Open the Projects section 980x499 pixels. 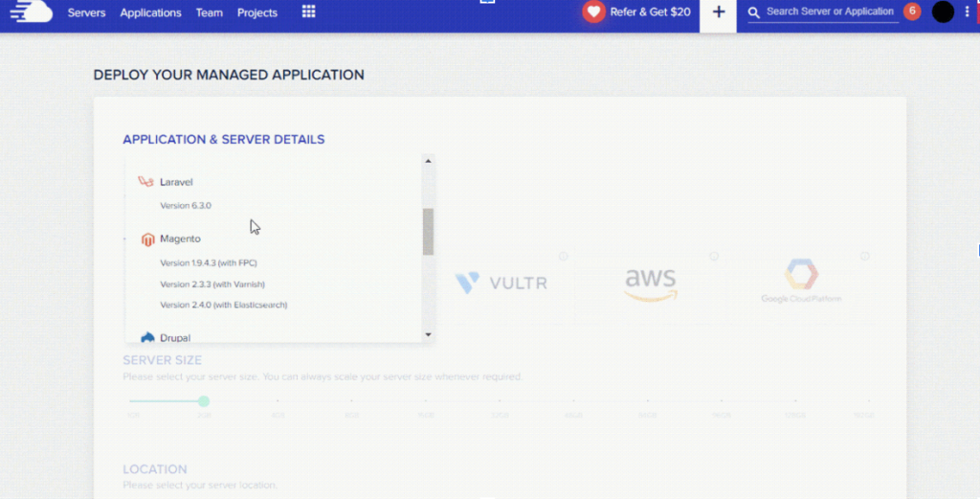point(256,12)
